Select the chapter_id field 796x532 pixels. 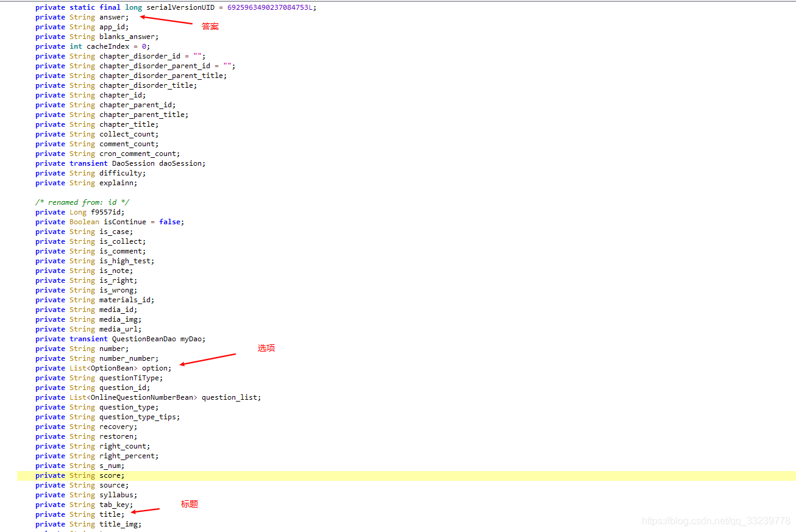[x=91, y=95]
